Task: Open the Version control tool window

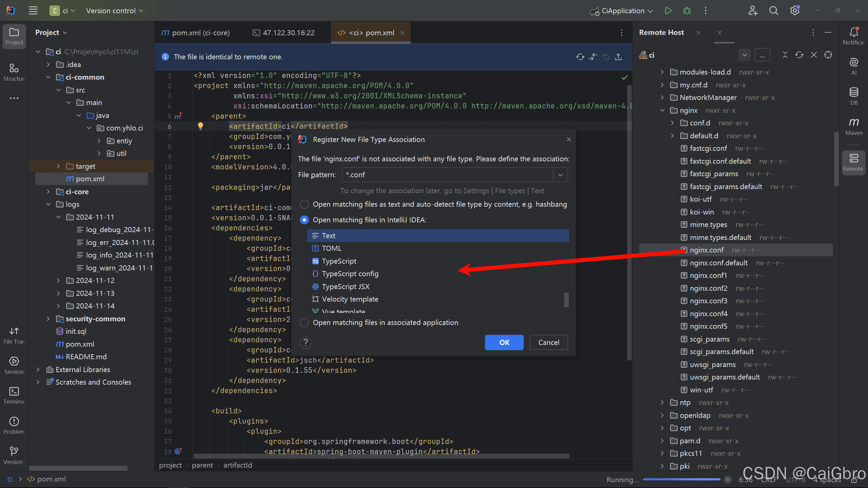Action: pos(14,455)
